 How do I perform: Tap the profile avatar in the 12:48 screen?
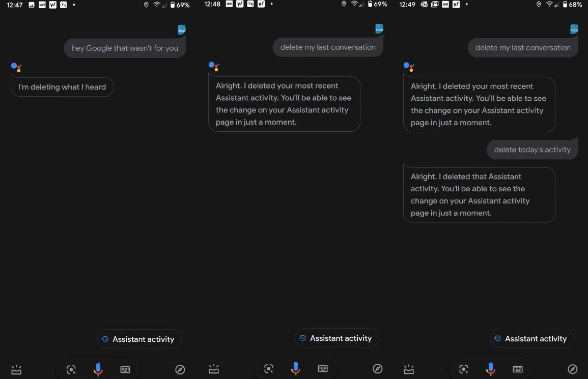click(x=379, y=28)
